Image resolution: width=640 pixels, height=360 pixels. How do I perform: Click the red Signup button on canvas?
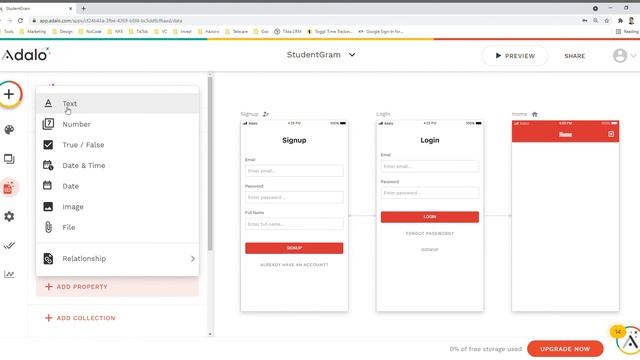294,248
